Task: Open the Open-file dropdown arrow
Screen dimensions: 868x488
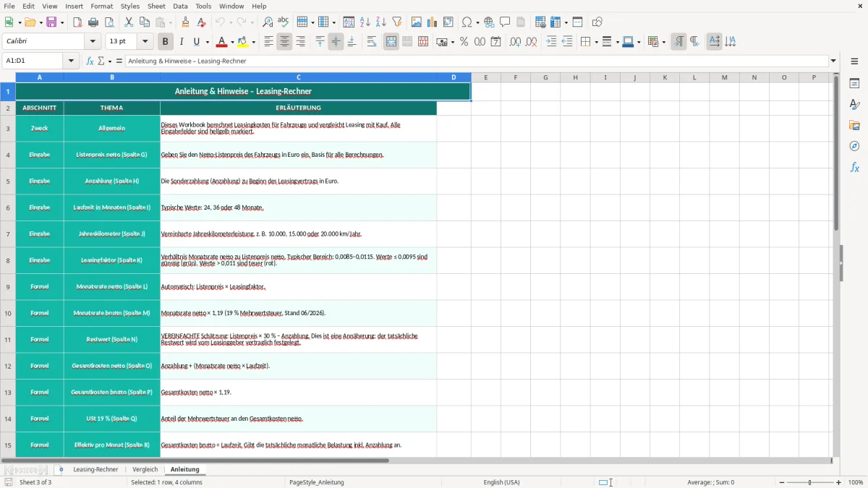Action: tap(40, 22)
